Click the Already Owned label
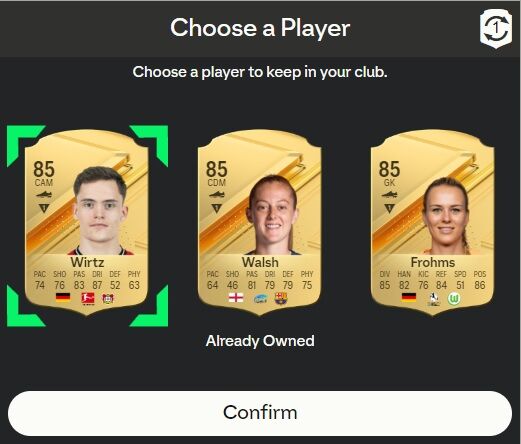The width and height of the screenshot is (521, 444). tap(260, 341)
